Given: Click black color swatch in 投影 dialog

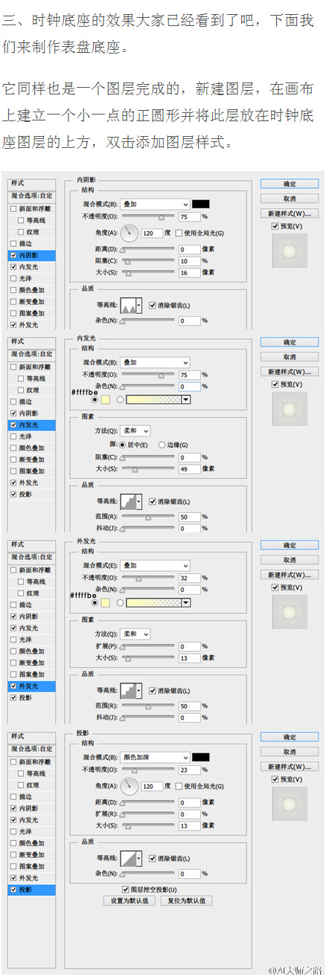Looking at the screenshot, I should click(201, 758).
